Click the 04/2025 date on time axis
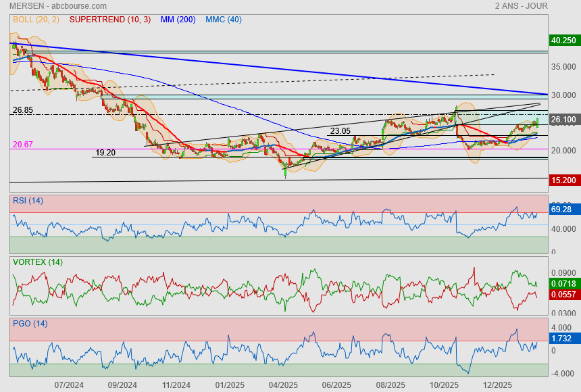 pyautogui.click(x=283, y=385)
